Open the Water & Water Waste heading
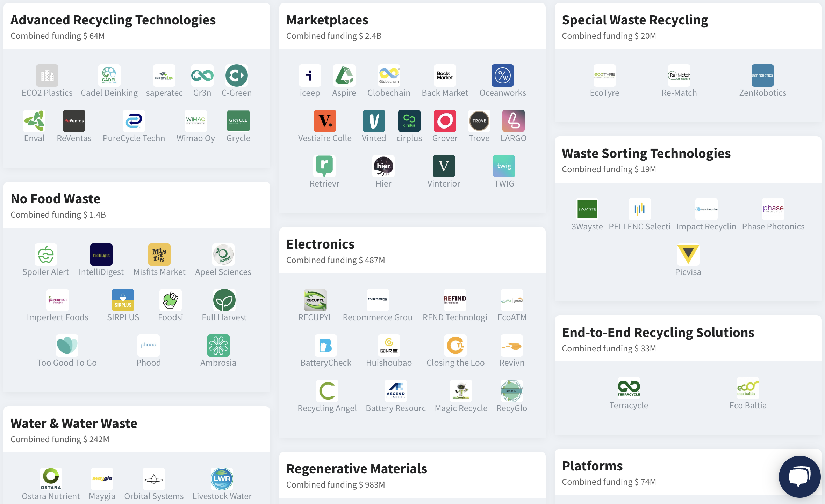Image resolution: width=825 pixels, height=504 pixels. pyautogui.click(x=74, y=423)
